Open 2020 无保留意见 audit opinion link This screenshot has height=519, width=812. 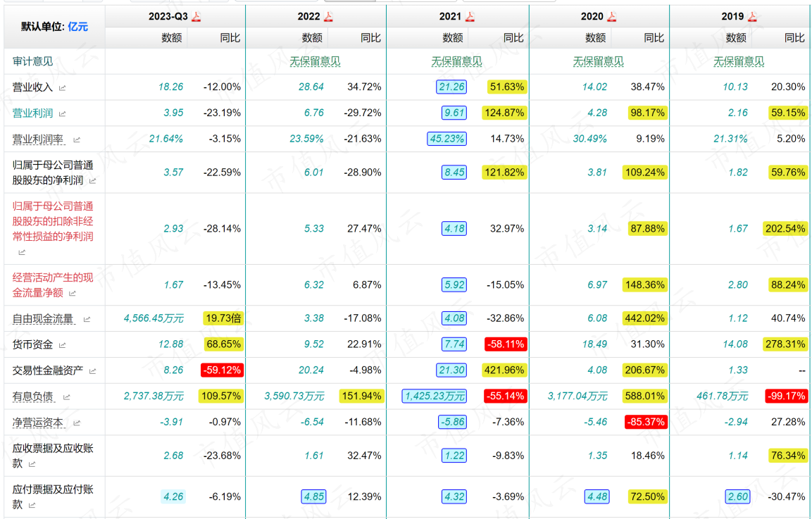[x=598, y=61]
